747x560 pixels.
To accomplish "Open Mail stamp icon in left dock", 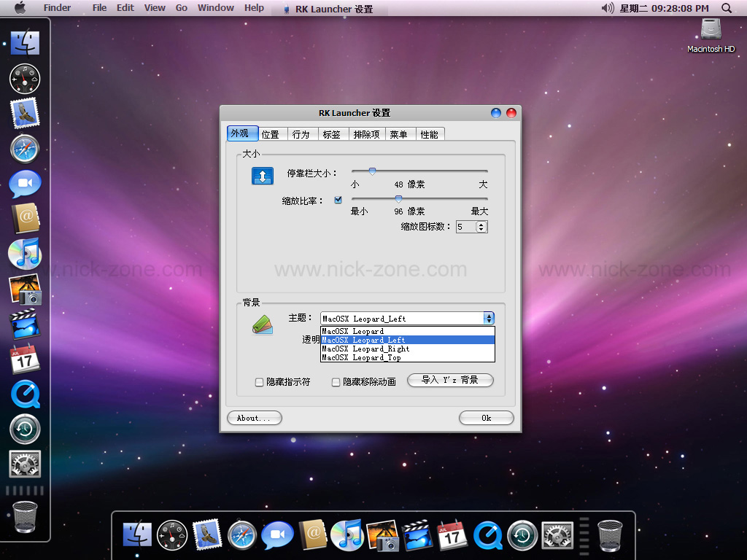I will coord(25,113).
